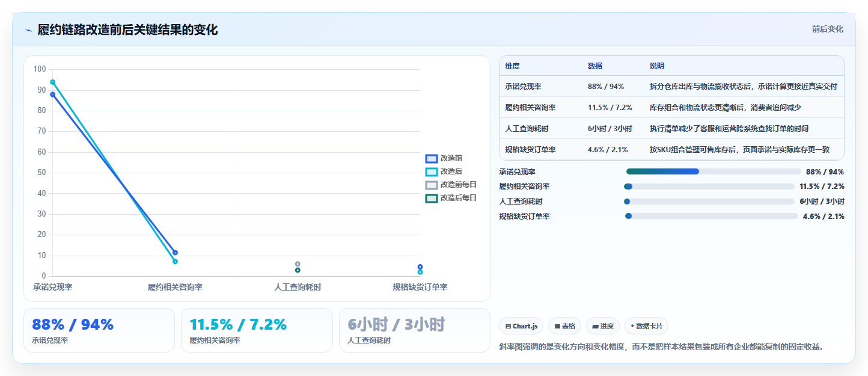Screen dimensions: 868x376
Task: Click the gray 改造前每日 point above 人工查询耗时
Action: tap(298, 264)
